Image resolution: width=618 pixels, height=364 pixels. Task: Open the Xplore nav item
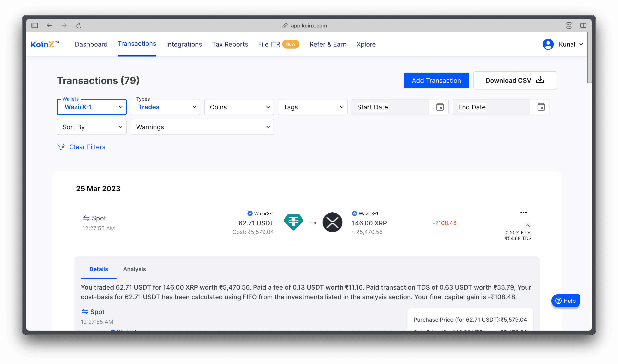pyautogui.click(x=366, y=44)
